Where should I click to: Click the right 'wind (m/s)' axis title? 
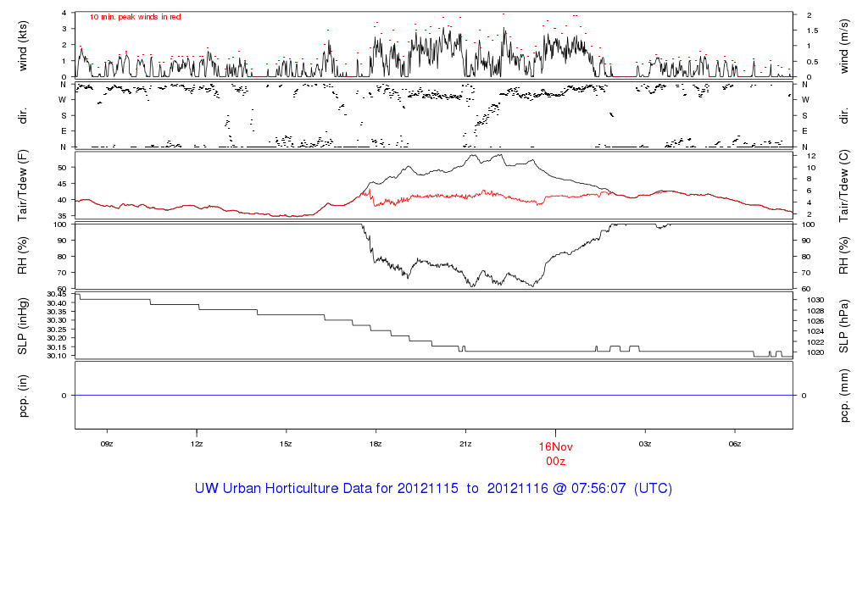[x=843, y=46]
